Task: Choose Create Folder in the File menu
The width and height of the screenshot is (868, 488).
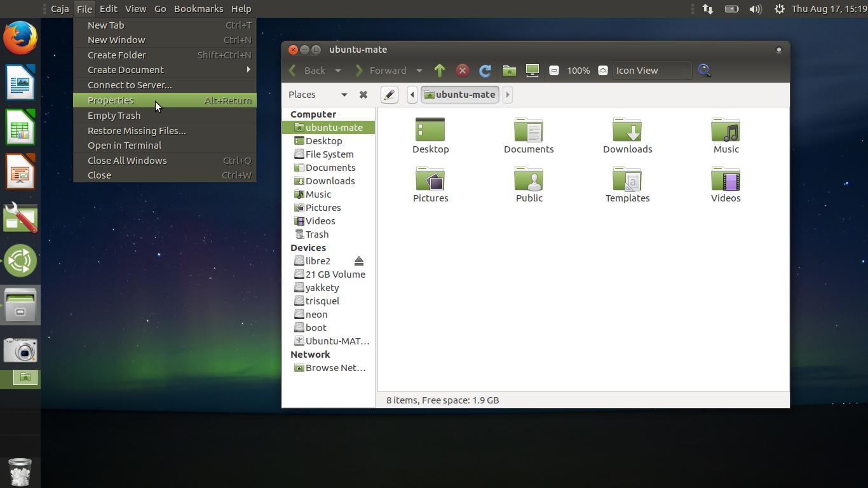Action: pyautogui.click(x=165, y=55)
